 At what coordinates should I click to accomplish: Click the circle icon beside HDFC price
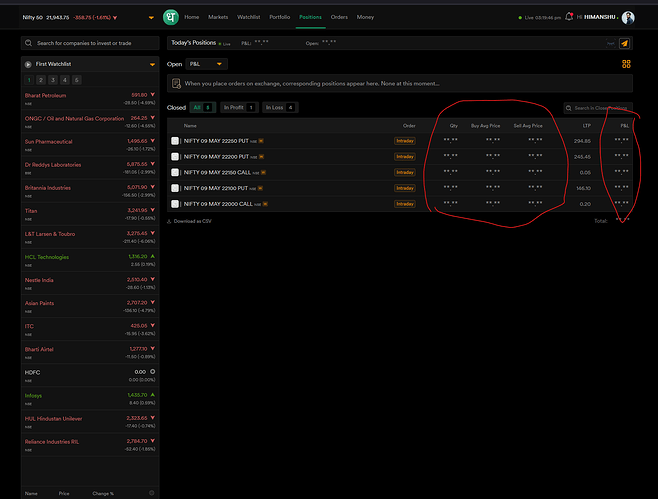click(152, 371)
